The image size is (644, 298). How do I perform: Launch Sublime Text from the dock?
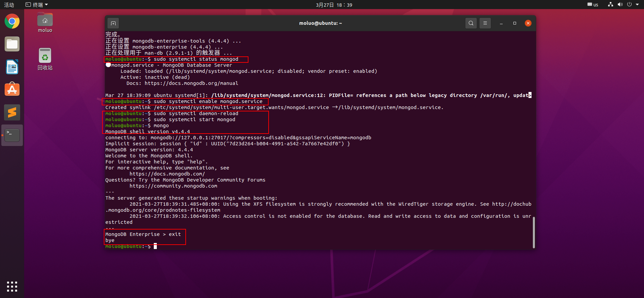coord(12,112)
